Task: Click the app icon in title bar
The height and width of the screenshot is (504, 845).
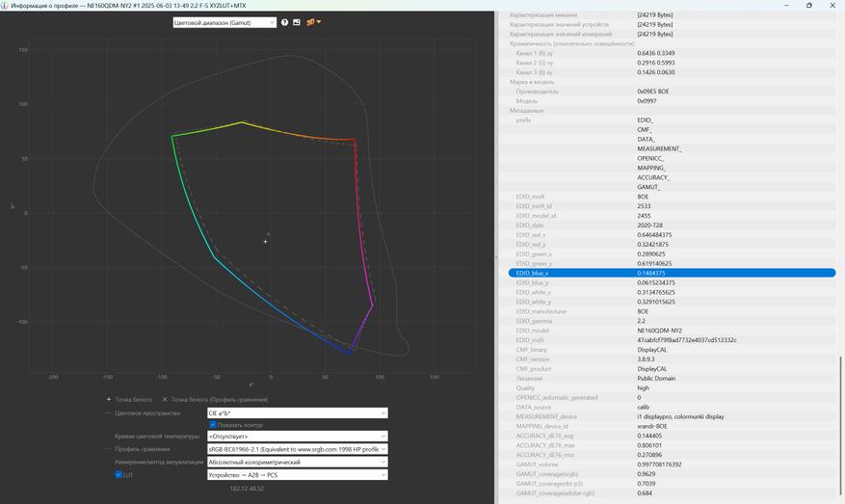Action: point(6,5)
